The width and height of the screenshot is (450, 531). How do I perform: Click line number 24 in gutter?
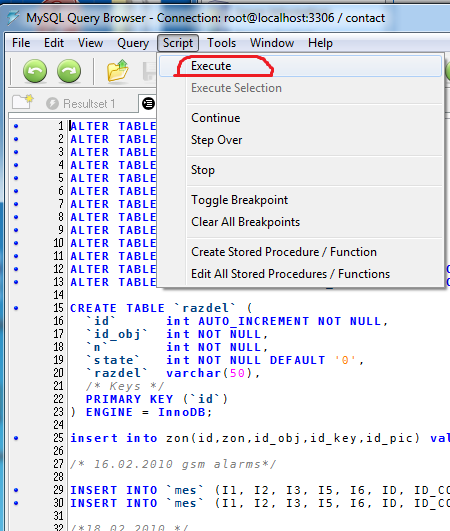click(58, 425)
